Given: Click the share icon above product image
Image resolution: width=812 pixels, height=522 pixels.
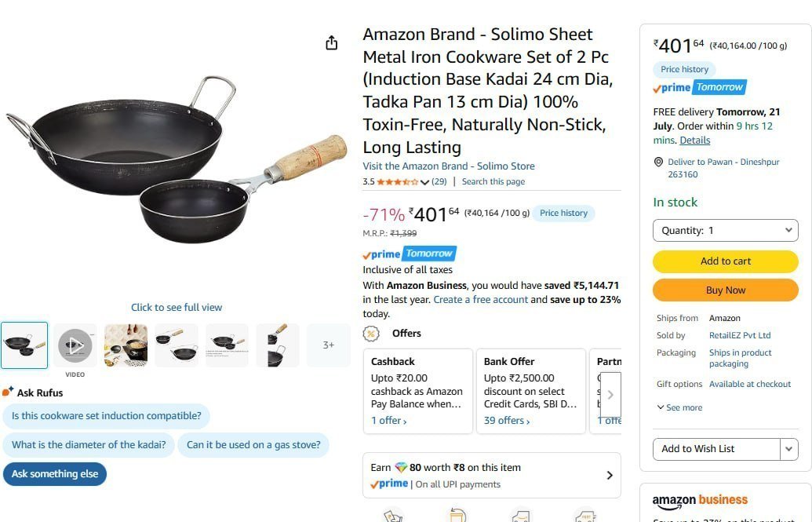Looking at the screenshot, I should [331, 42].
